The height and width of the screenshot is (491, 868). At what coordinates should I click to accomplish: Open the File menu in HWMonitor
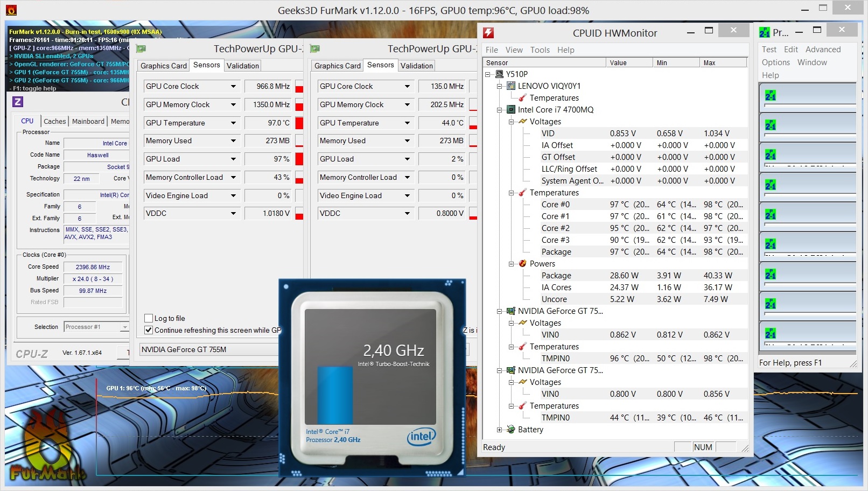click(492, 50)
